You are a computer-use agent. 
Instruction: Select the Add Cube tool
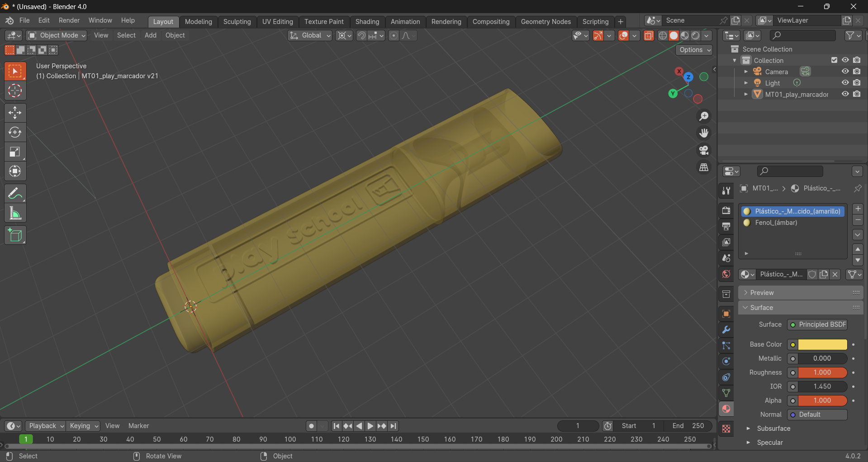coord(15,235)
